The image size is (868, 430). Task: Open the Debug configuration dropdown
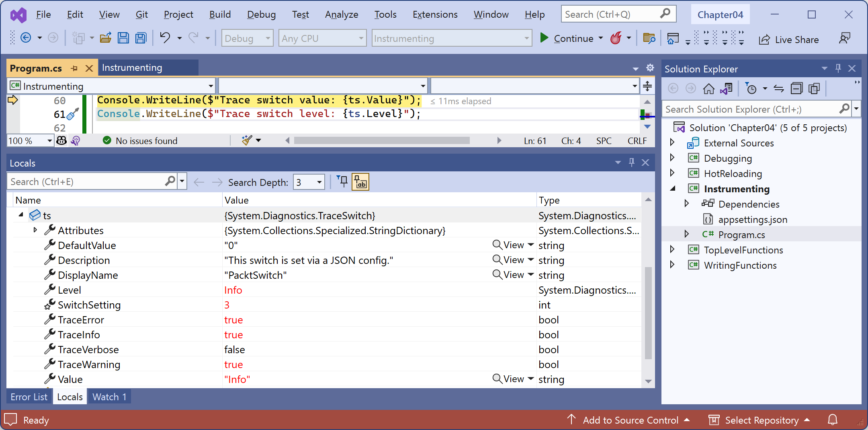(x=247, y=38)
